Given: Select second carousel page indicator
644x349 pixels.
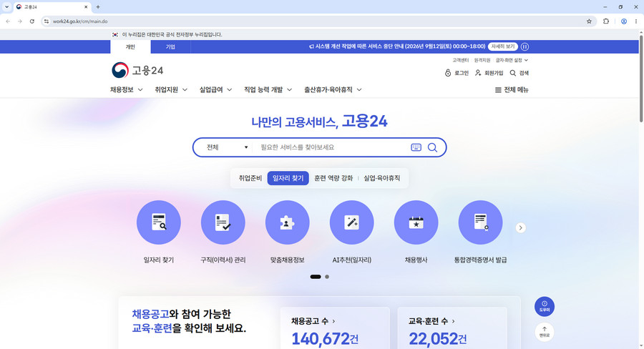Looking at the screenshot, I should [327, 277].
